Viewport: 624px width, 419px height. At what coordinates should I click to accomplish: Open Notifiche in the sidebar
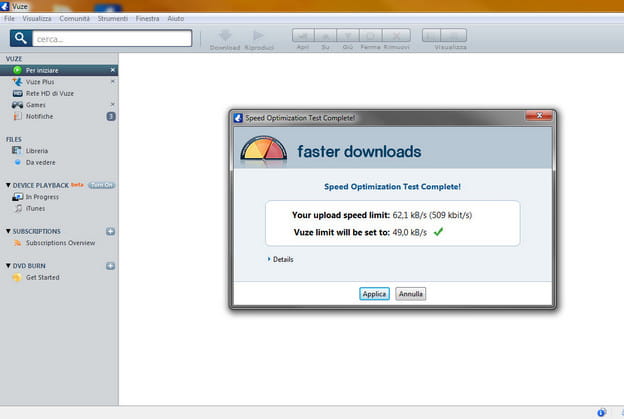tap(40, 116)
